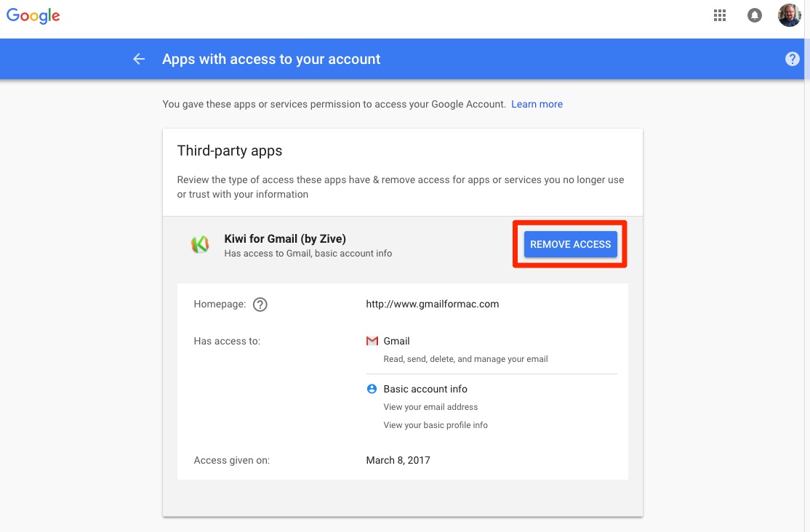Click the March 8, 2017 access date
810x532 pixels.
point(398,460)
